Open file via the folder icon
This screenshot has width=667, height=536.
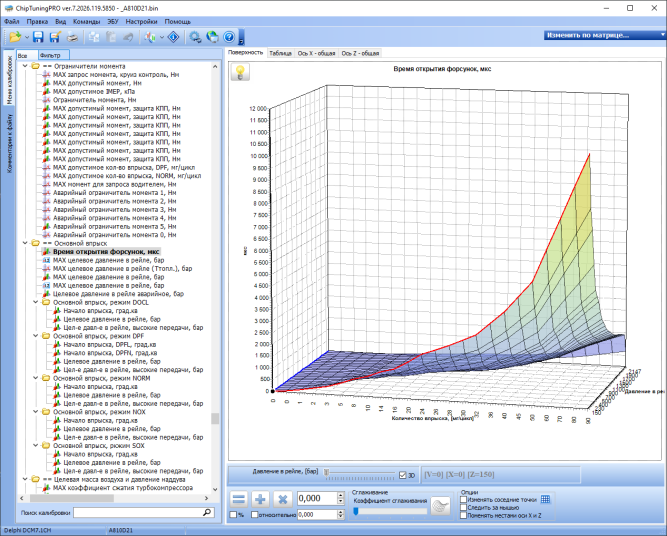click(15, 37)
